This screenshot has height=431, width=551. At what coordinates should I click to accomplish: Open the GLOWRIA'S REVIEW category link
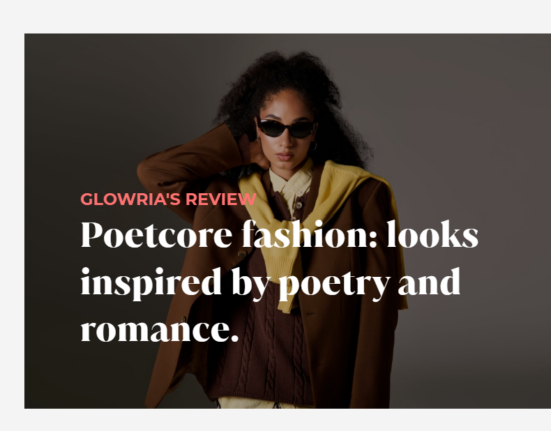click(x=168, y=199)
